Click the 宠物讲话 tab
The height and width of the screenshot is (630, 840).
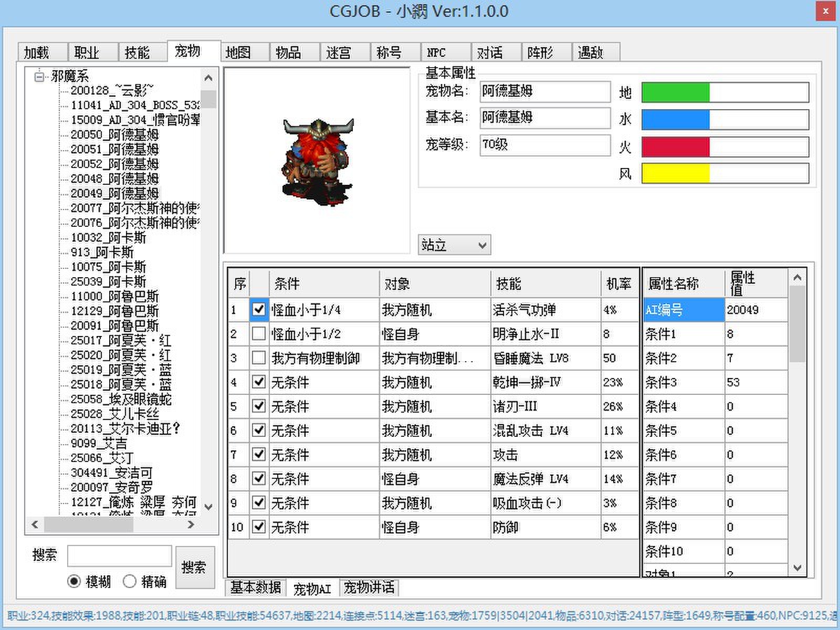pyautogui.click(x=369, y=587)
